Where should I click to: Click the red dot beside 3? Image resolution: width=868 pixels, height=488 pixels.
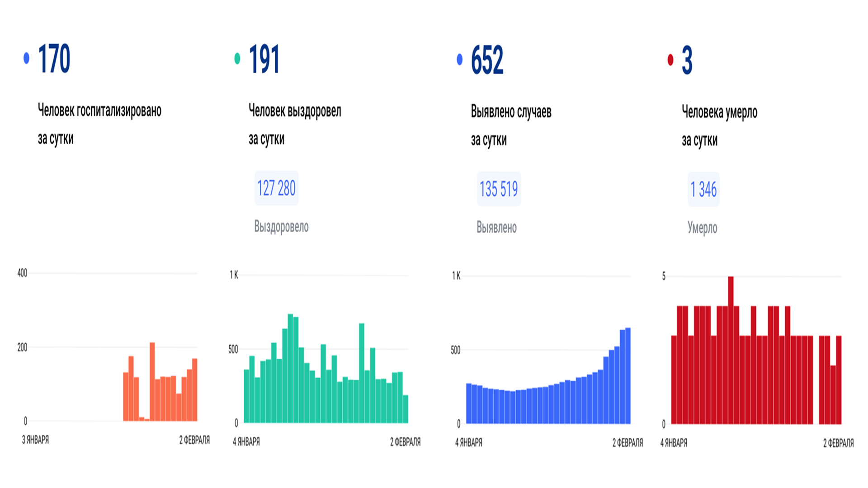click(x=670, y=60)
